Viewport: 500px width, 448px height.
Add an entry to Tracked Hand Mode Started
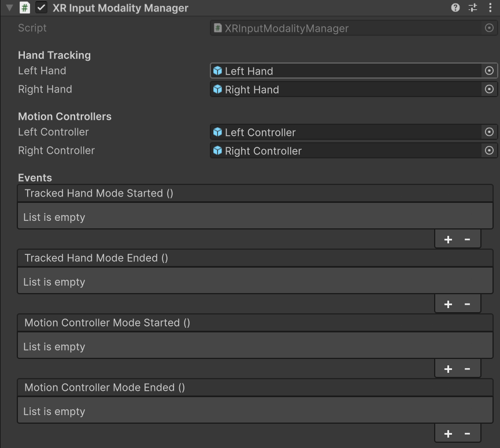tap(447, 239)
